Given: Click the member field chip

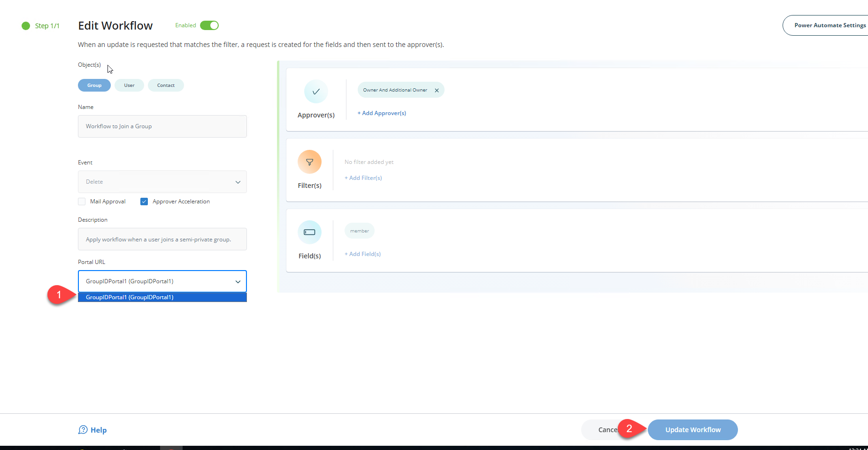Looking at the screenshot, I should click(359, 231).
